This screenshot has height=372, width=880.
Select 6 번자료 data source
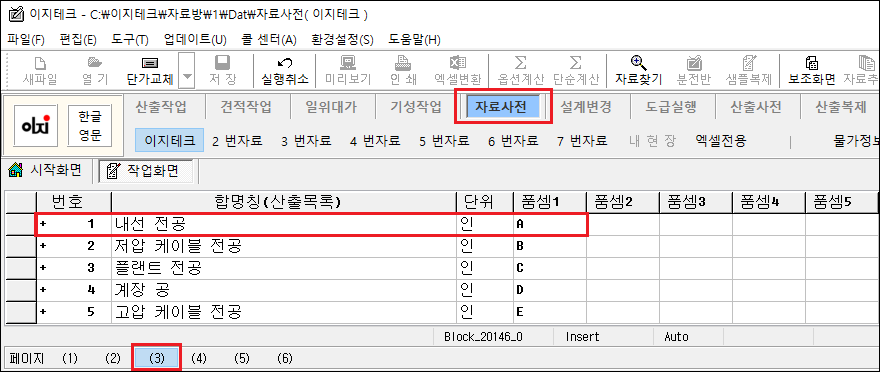click(514, 141)
